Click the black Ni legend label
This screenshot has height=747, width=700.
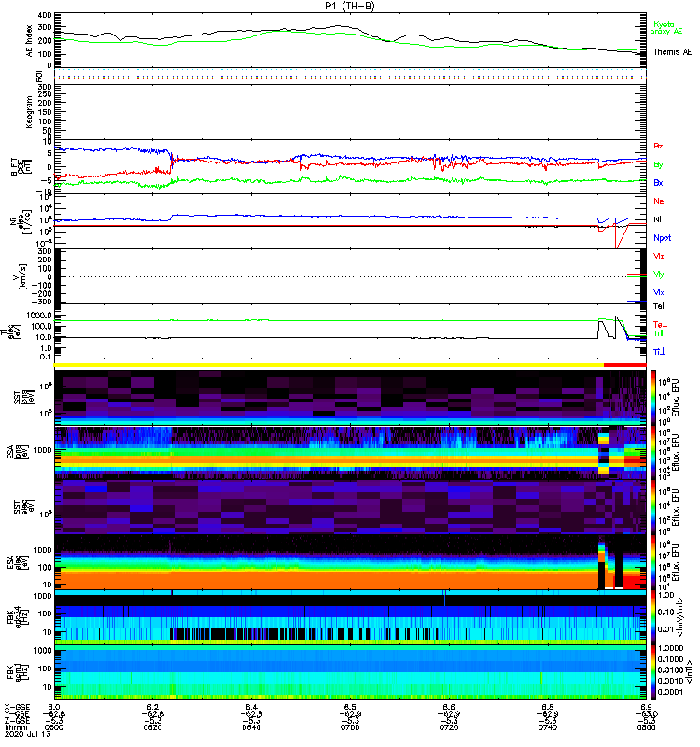(657, 219)
